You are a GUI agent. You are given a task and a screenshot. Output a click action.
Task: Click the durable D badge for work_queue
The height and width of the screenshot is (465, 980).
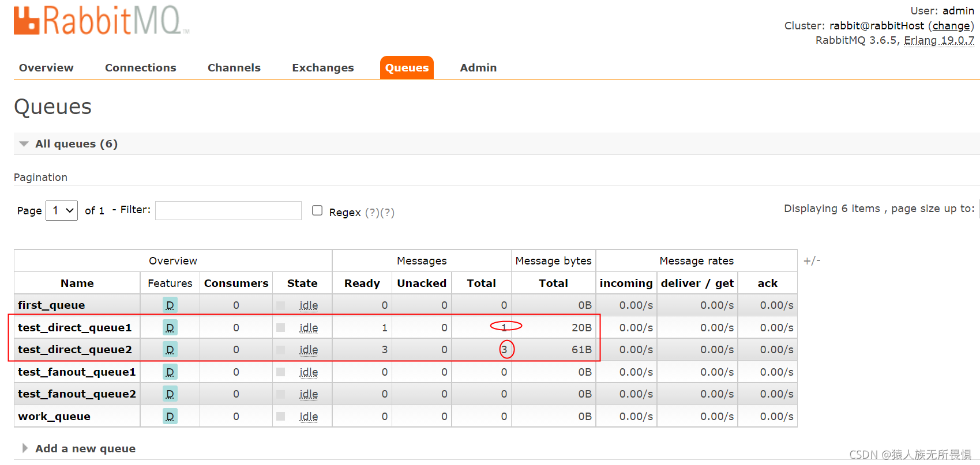point(170,416)
